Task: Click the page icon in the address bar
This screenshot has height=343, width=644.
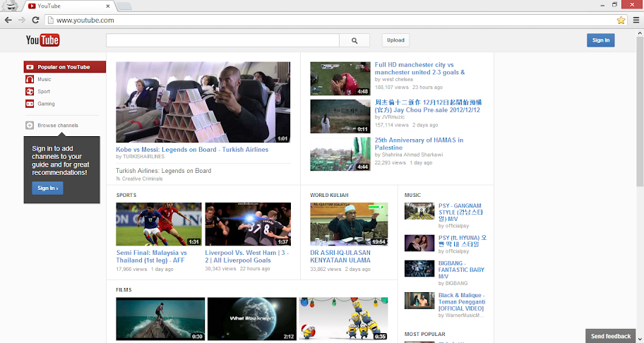Action: pos(50,20)
